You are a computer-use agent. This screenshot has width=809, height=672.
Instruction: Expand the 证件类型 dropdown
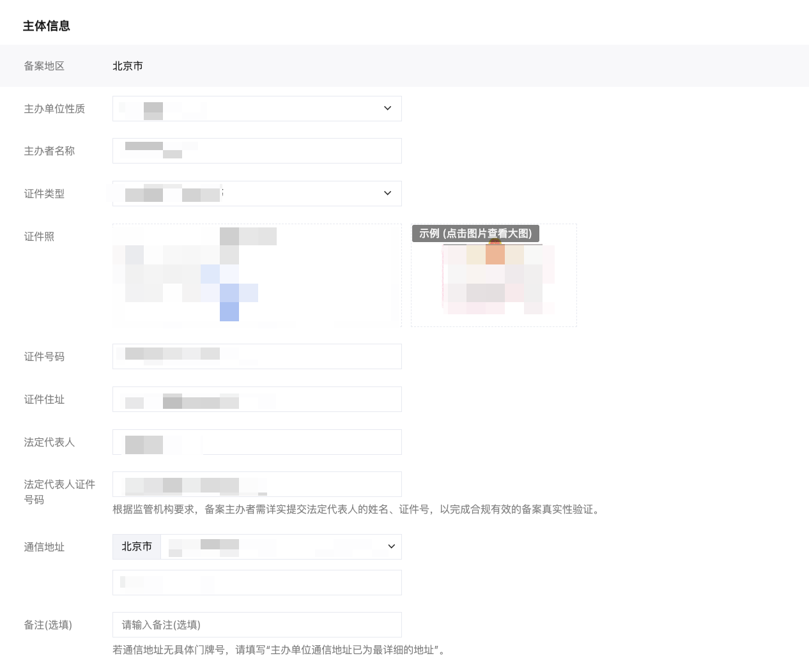(257, 194)
